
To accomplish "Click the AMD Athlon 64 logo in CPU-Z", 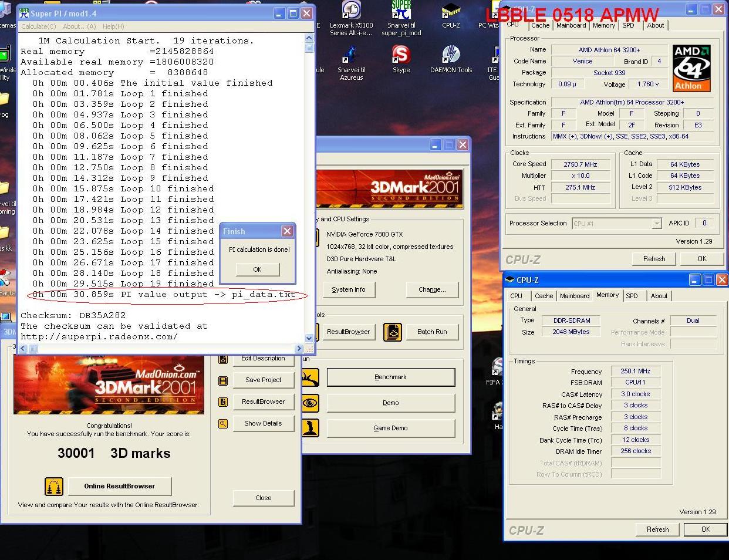I will point(691,68).
